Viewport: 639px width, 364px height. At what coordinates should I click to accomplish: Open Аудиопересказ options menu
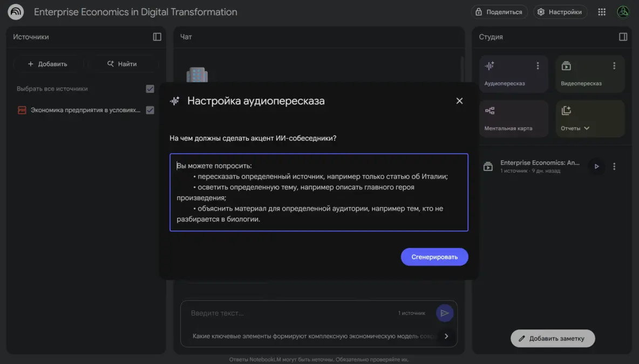coord(538,66)
